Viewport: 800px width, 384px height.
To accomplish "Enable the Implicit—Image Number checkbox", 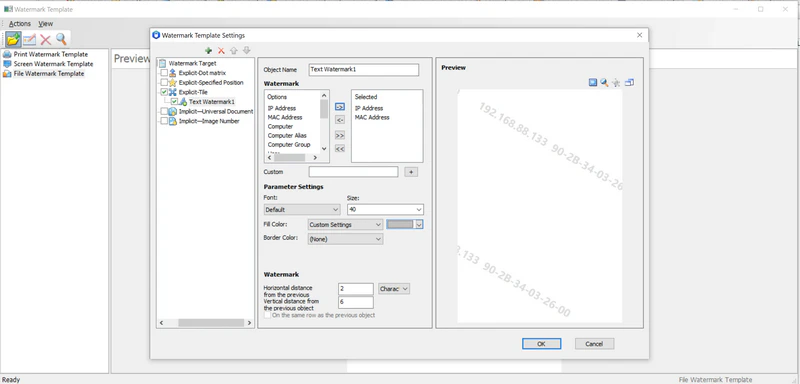I will 164,121.
